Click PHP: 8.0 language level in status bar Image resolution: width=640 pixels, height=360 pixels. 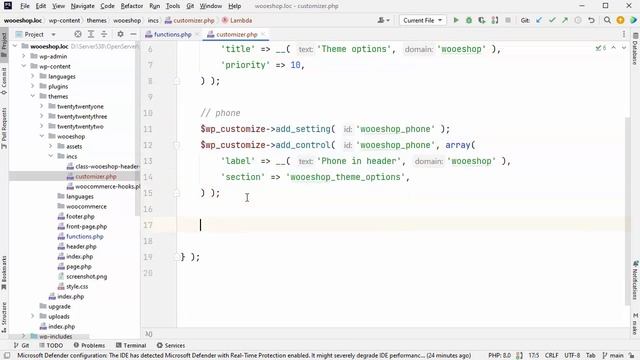click(500, 356)
